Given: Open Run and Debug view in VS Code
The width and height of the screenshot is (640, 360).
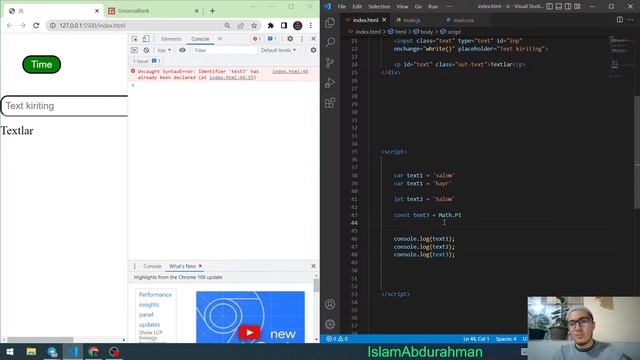Looking at the screenshot, I should point(330,82).
